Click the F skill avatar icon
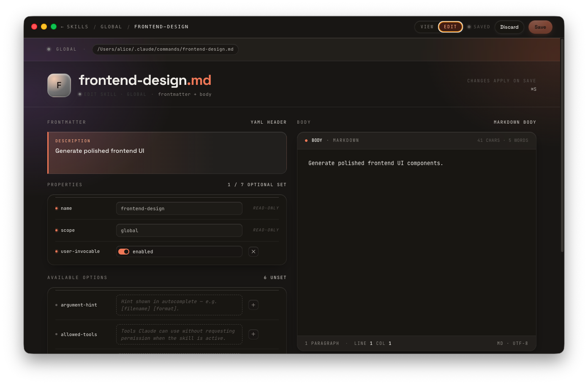The width and height of the screenshot is (588, 385). click(59, 85)
